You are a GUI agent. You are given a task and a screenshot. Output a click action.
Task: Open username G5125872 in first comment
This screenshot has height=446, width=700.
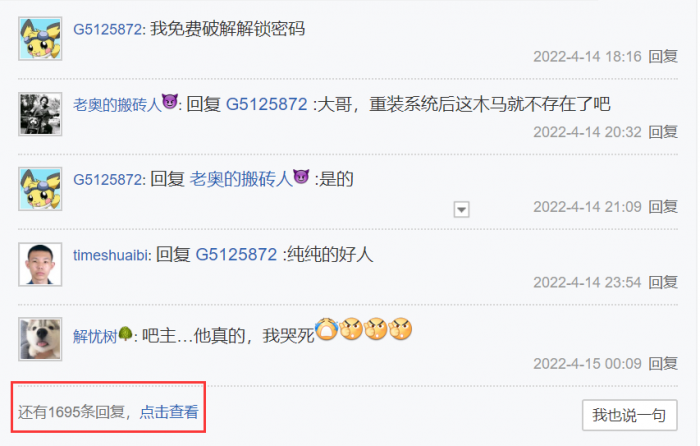[108, 29]
